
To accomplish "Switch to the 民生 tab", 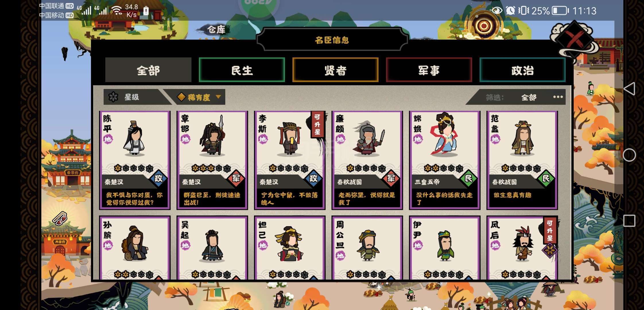I will 242,70.
